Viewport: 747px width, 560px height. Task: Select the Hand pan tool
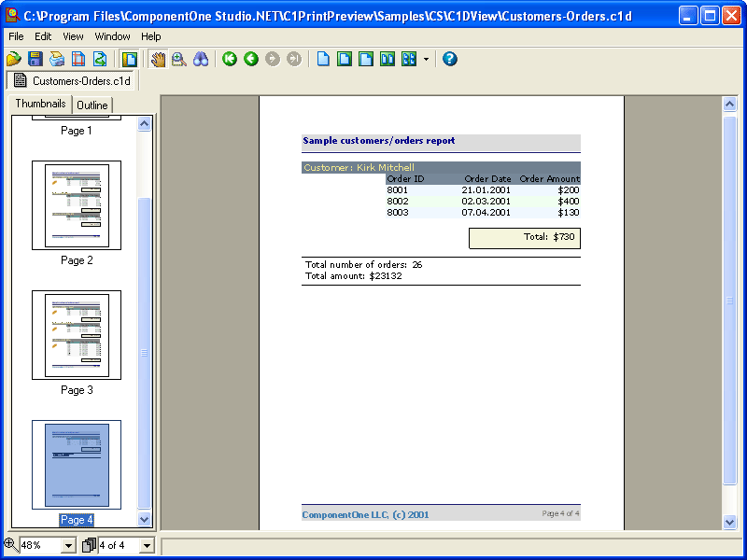click(x=157, y=59)
